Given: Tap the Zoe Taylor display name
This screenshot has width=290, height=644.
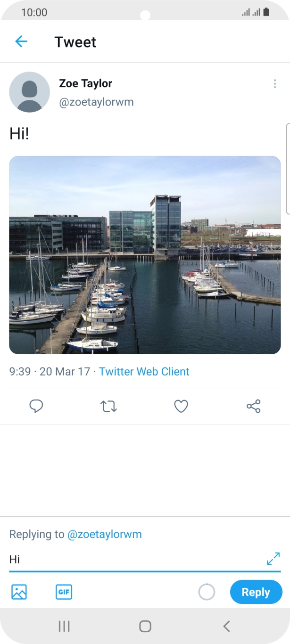Looking at the screenshot, I should [x=85, y=83].
